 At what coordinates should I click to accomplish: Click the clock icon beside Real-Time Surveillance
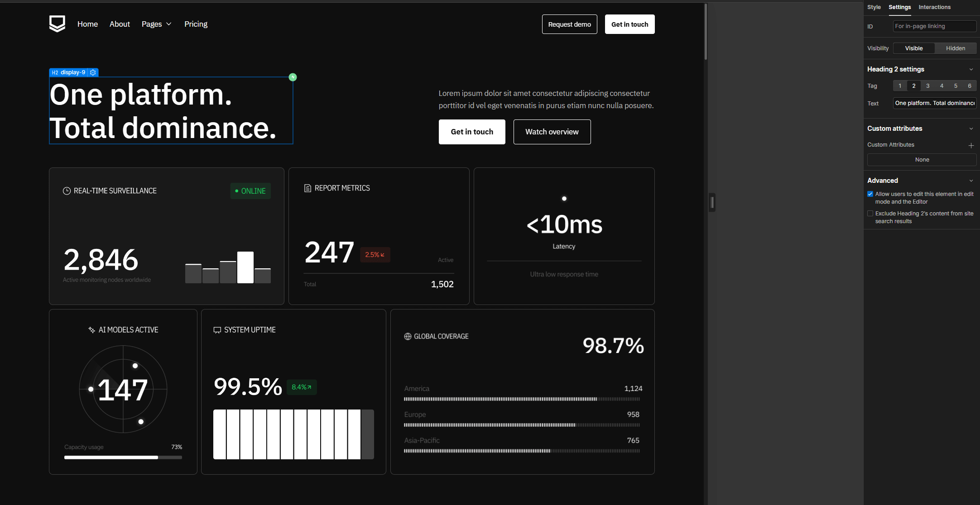[x=67, y=191]
